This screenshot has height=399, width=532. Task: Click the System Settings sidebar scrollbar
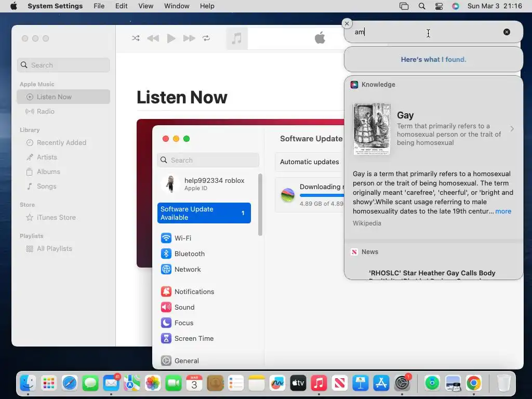(260, 205)
